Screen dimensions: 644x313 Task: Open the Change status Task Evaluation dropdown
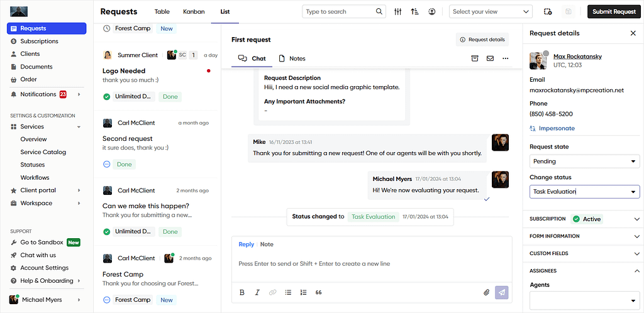(x=584, y=192)
